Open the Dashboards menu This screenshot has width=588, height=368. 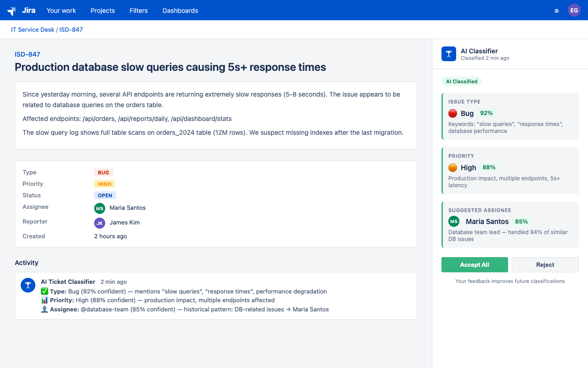(180, 10)
